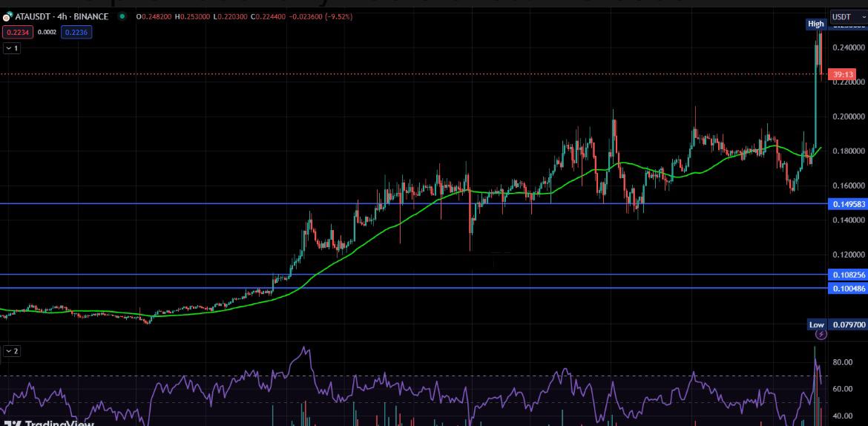The image size is (868, 426).
Task: Click the blue buy price 0.2236 button
Action: pyautogui.click(x=76, y=32)
